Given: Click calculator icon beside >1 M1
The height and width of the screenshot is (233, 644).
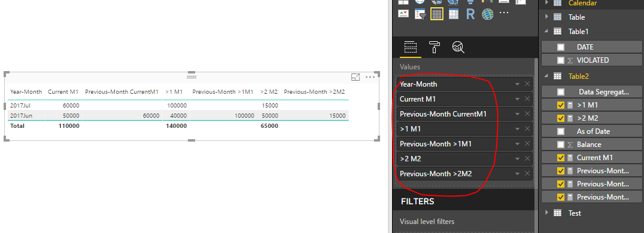Looking at the screenshot, I should point(570,105).
